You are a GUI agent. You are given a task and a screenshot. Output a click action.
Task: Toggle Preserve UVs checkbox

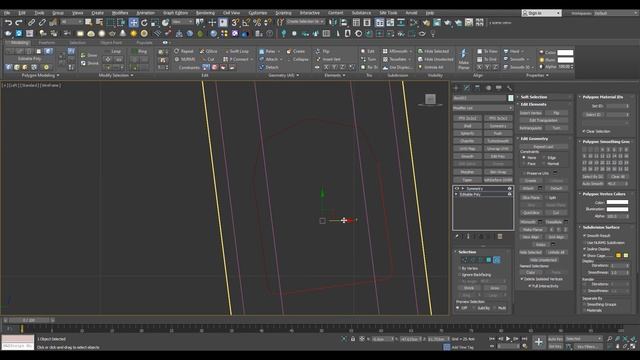pyautogui.click(x=524, y=173)
